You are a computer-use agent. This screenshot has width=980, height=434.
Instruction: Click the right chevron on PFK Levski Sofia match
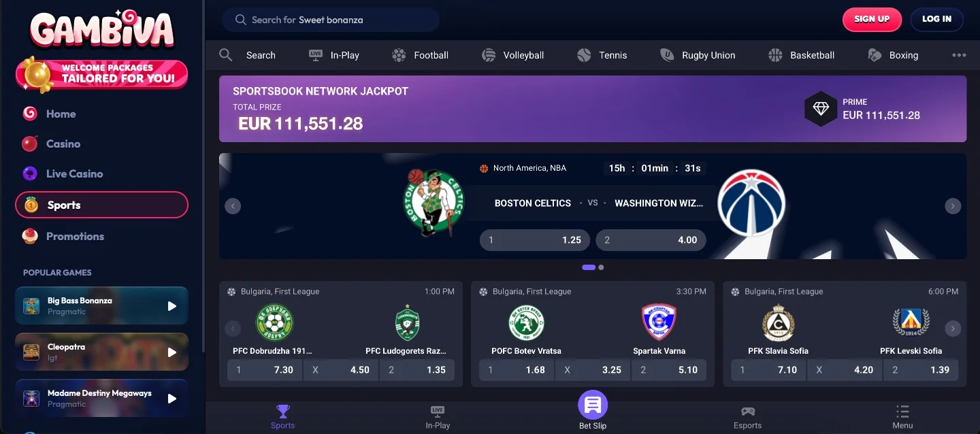click(953, 328)
